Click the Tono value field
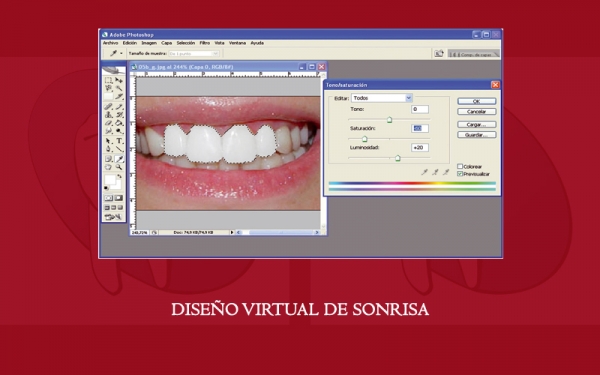600x375 pixels. pos(420,109)
